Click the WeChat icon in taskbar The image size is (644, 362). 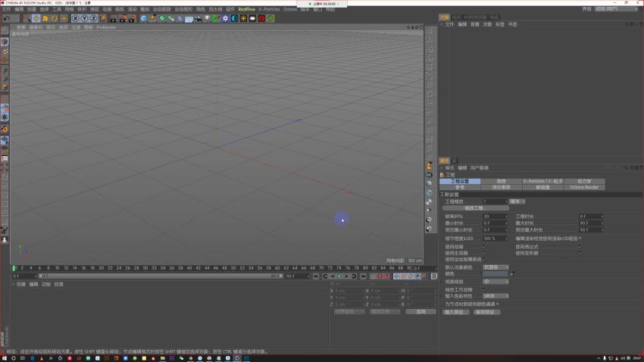(181, 358)
